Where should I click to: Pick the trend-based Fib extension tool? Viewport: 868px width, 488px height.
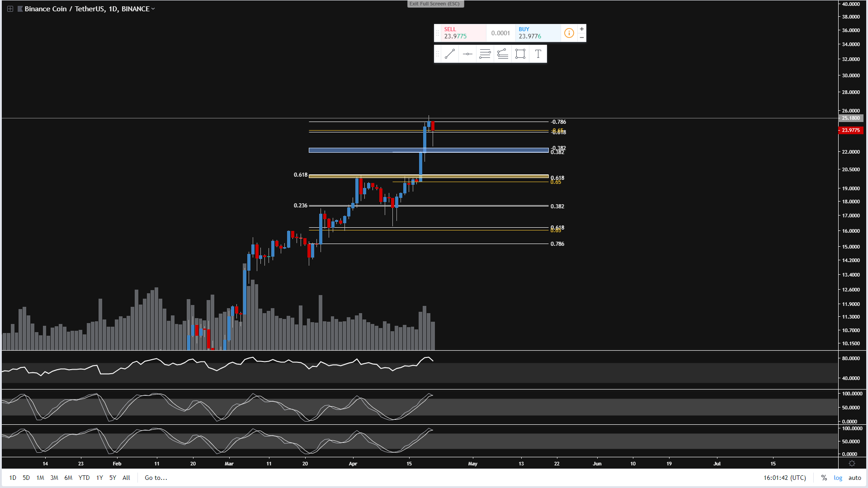point(503,54)
